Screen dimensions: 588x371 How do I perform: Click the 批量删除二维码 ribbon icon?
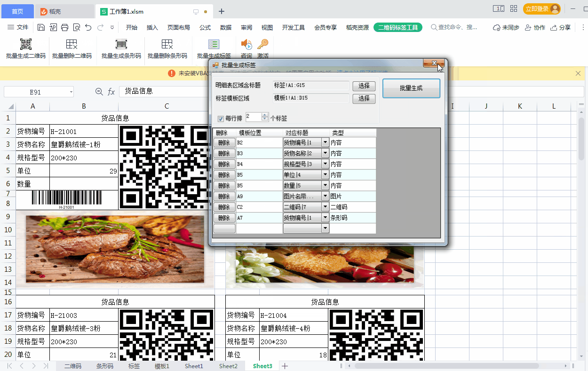(72, 45)
